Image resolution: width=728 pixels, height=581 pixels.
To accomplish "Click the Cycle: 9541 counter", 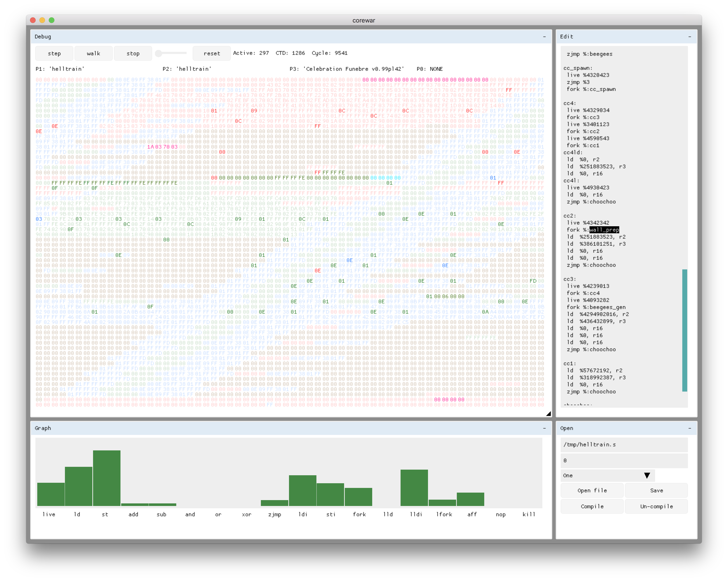I will [x=330, y=53].
